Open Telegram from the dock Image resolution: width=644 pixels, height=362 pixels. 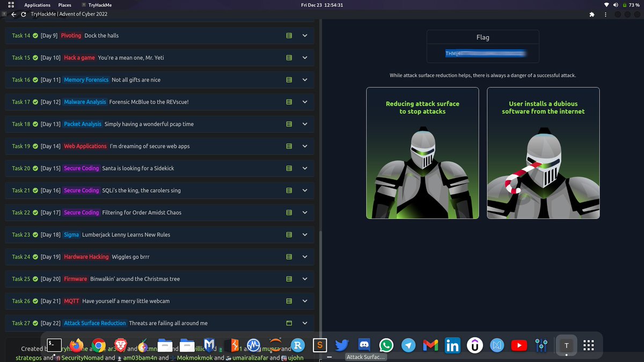408,345
